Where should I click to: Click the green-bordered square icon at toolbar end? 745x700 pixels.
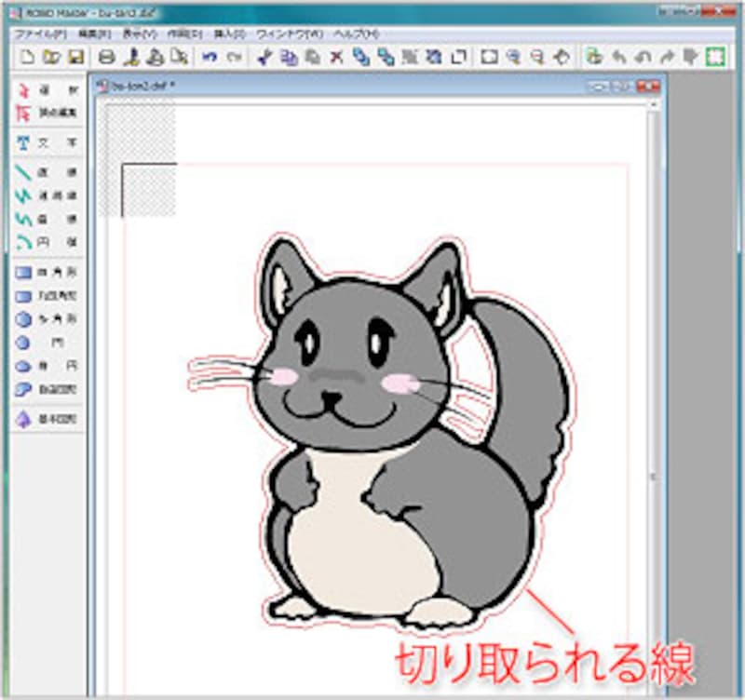tap(715, 57)
